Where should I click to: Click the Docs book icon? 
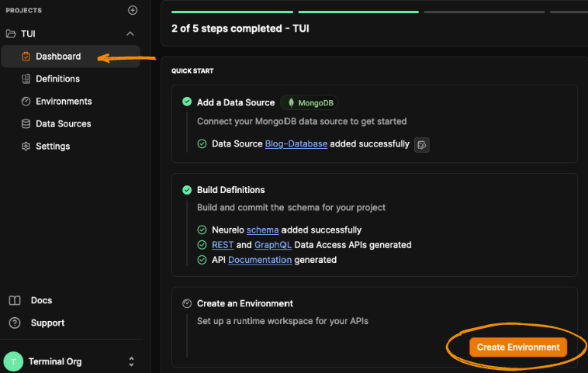pos(14,301)
